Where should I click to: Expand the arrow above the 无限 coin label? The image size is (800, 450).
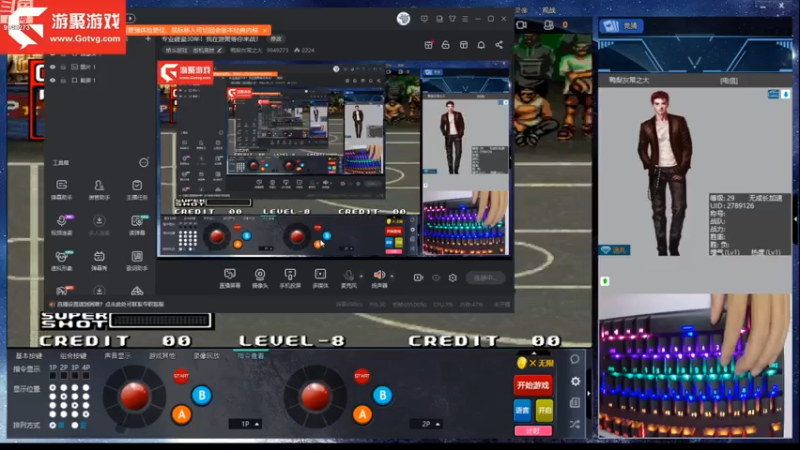coord(534,353)
